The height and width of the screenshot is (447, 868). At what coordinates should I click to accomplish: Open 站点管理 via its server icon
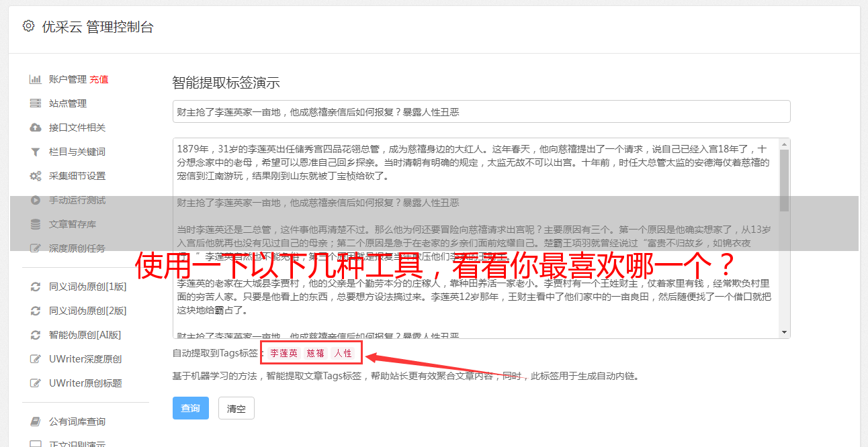36,103
